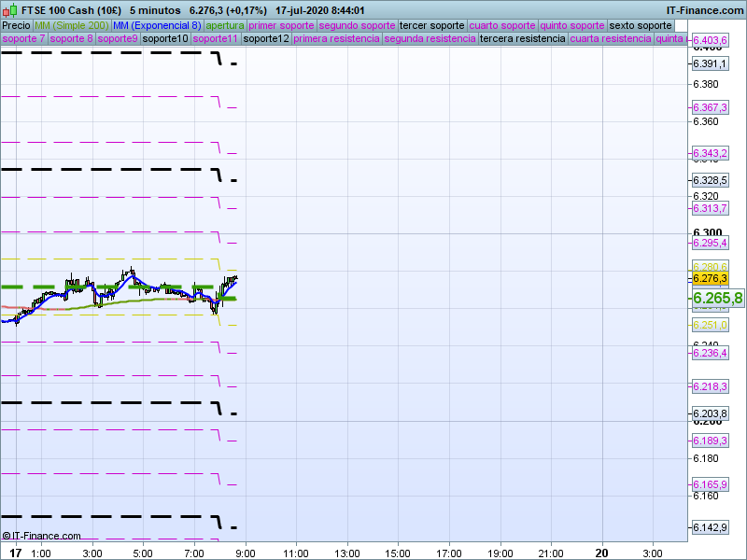Click the 13:00 time axis label
747x560 pixels.
tap(346, 553)
